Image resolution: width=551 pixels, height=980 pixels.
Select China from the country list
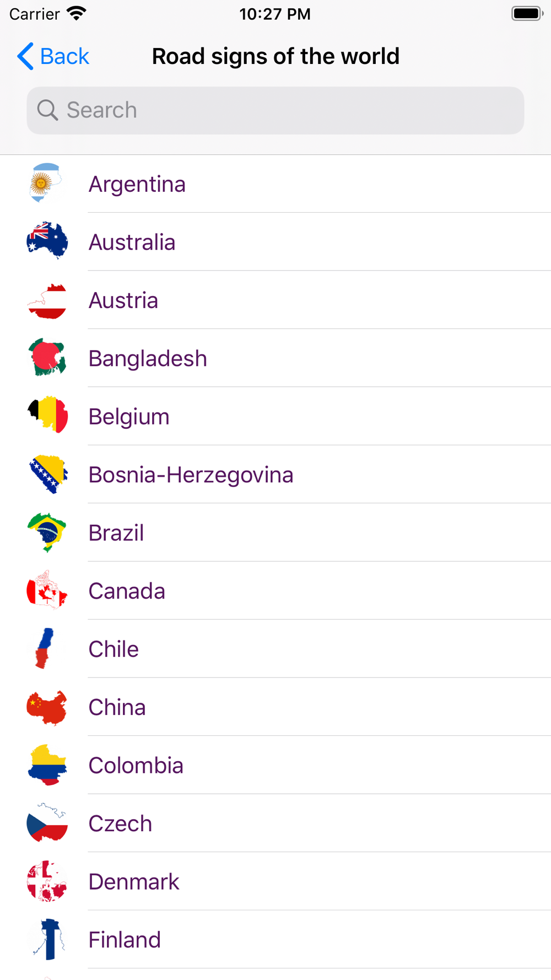[275, 707]
